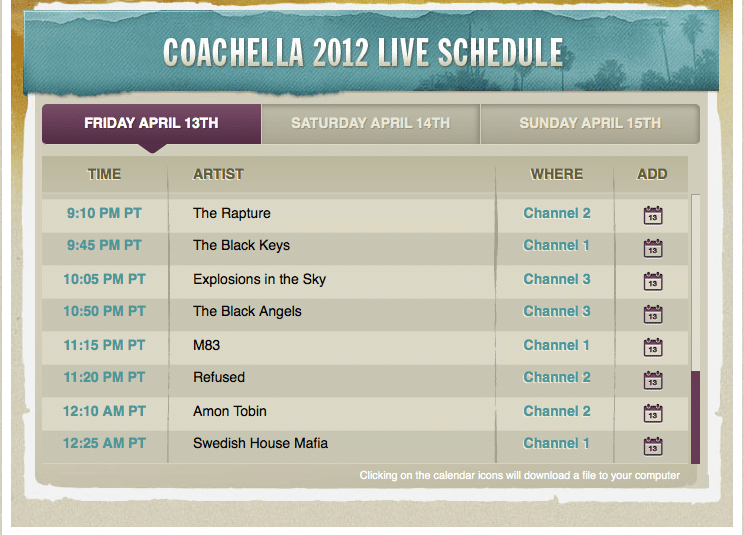Viewport: 744px width, 535px height.
Task: Click the scrollbar track above the thumb
Action: (696, 282)
